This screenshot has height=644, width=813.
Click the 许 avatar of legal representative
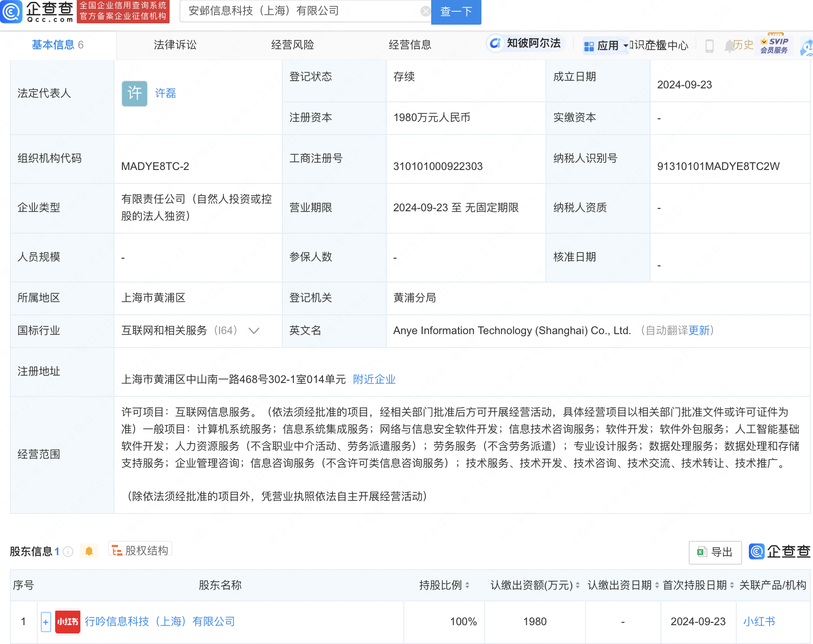(135, 93)
